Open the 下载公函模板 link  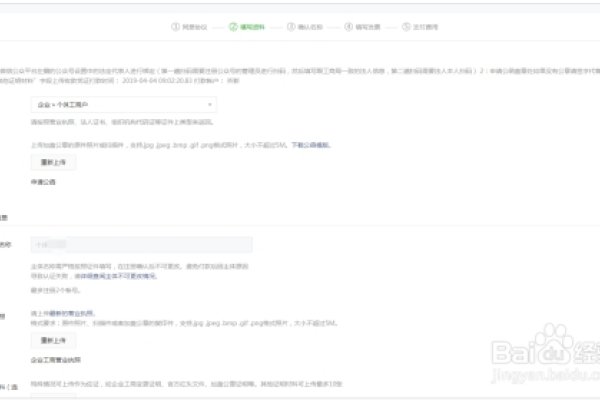coord(309,144)
